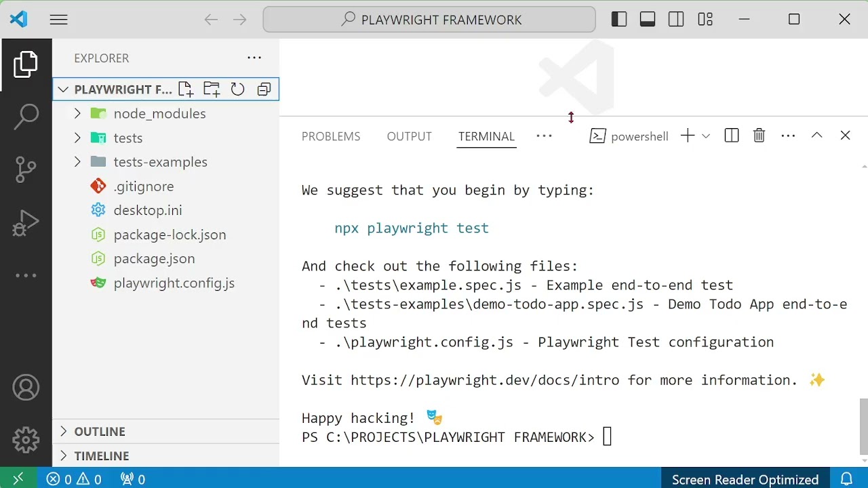
Task: Toggle the primary side bar layout
Action: (x=619, y=20)
